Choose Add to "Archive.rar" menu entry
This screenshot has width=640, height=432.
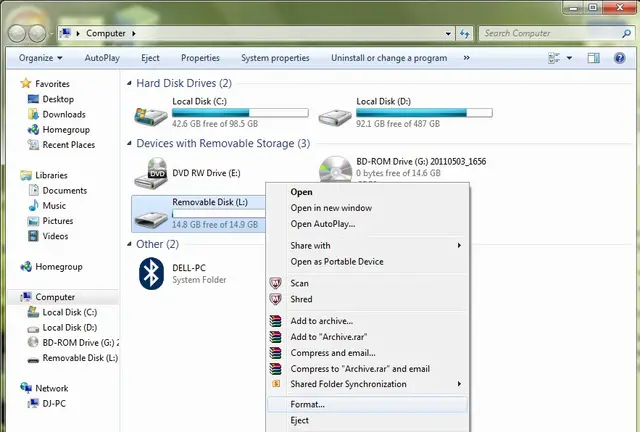[367, 337]
